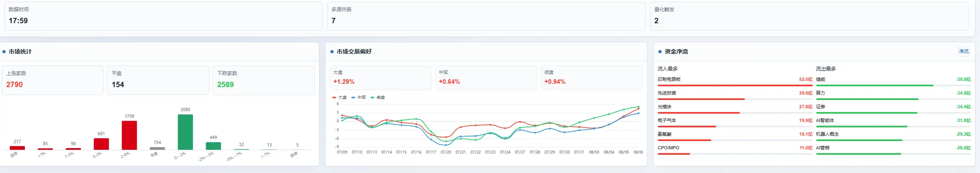The width and height of the screenshot is (980, 173).
Task: Click the 07/09 date on chart axis
Action: (342, 152)
